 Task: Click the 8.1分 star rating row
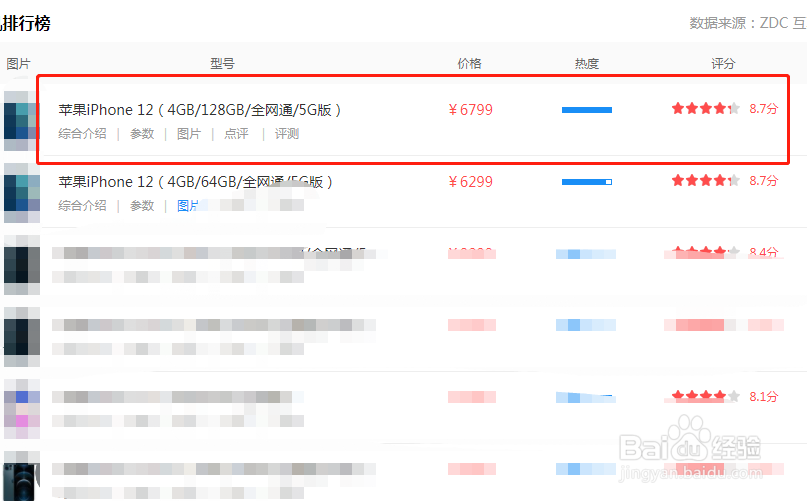[725, 396]
